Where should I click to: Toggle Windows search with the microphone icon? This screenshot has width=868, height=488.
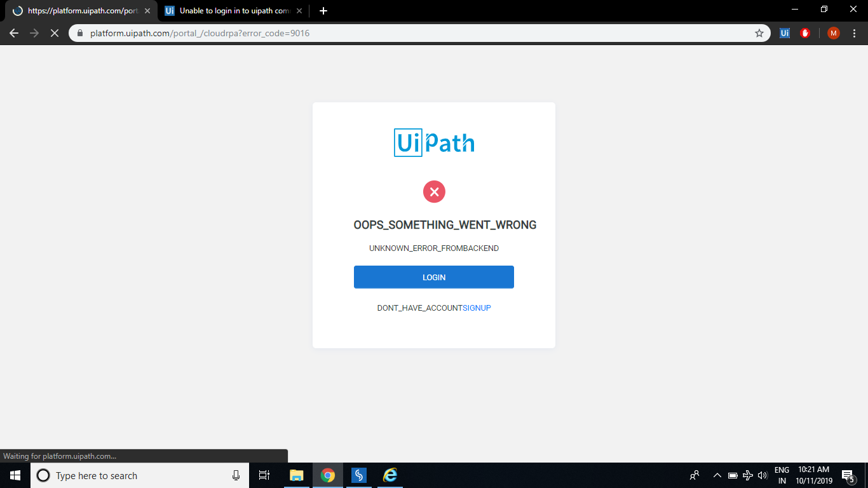pos(236,475)
